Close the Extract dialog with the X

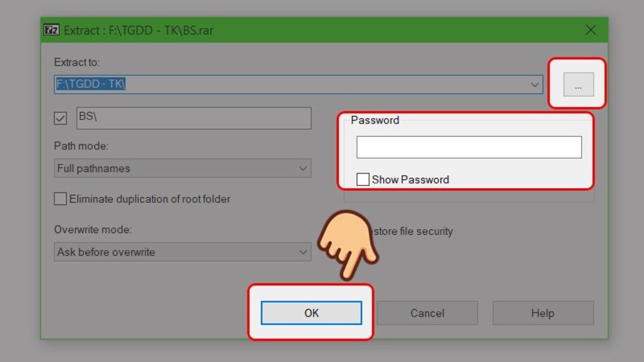click(x=591, y=30)
